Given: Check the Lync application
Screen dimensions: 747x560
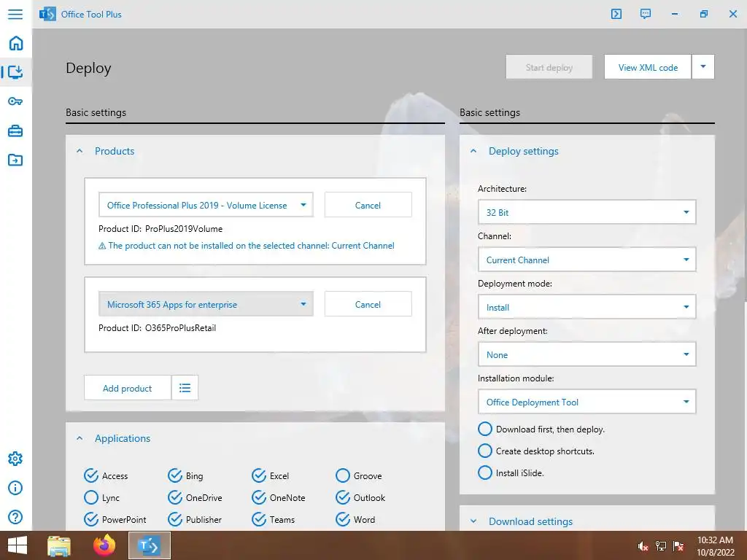Looking at the screenshot, I should (x=91, y=497).
